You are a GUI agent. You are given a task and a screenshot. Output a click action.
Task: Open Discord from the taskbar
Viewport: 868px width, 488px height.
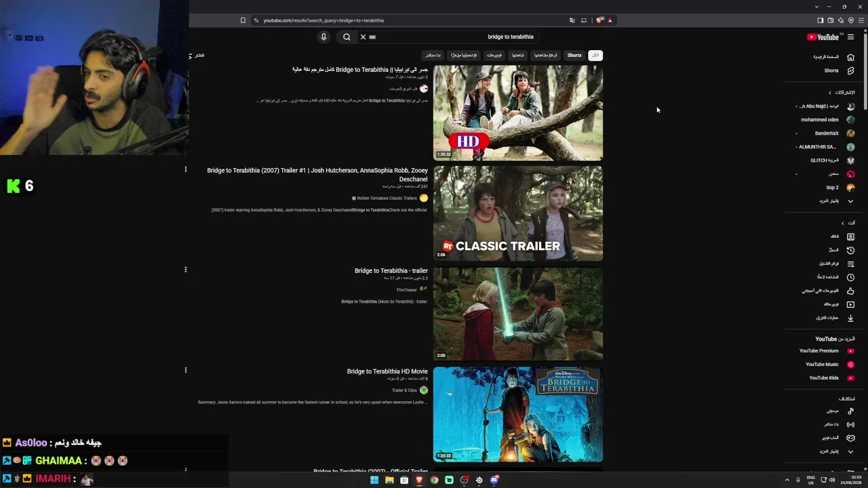[494, 480]
